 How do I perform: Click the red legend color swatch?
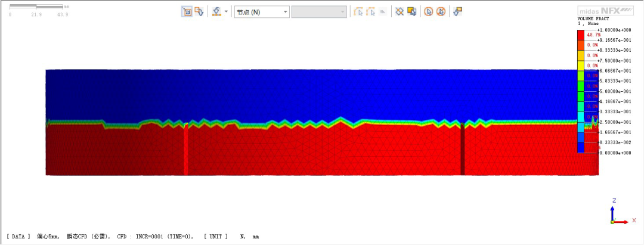point(581,35)
